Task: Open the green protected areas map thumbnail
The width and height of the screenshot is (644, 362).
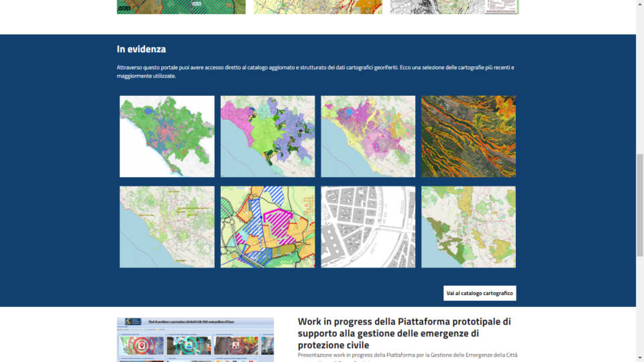Action: click(468, 227)
